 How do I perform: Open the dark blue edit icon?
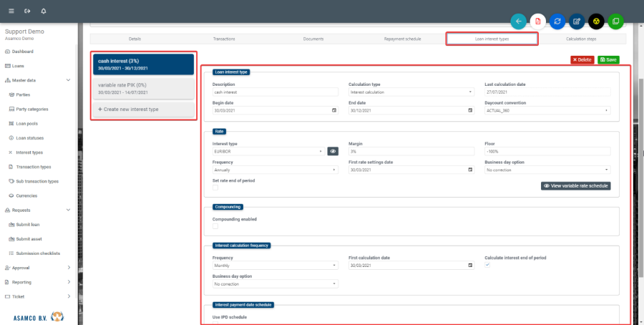click(x=577, y=21)
